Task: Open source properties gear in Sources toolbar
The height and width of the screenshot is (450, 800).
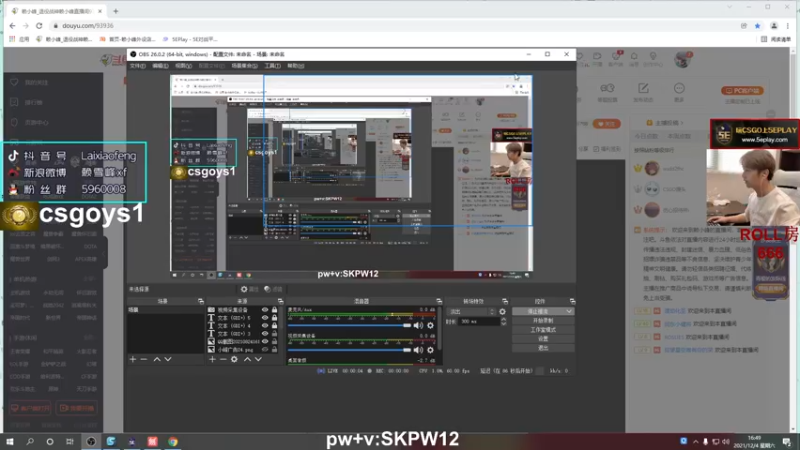Action: [x=234, y=359]
